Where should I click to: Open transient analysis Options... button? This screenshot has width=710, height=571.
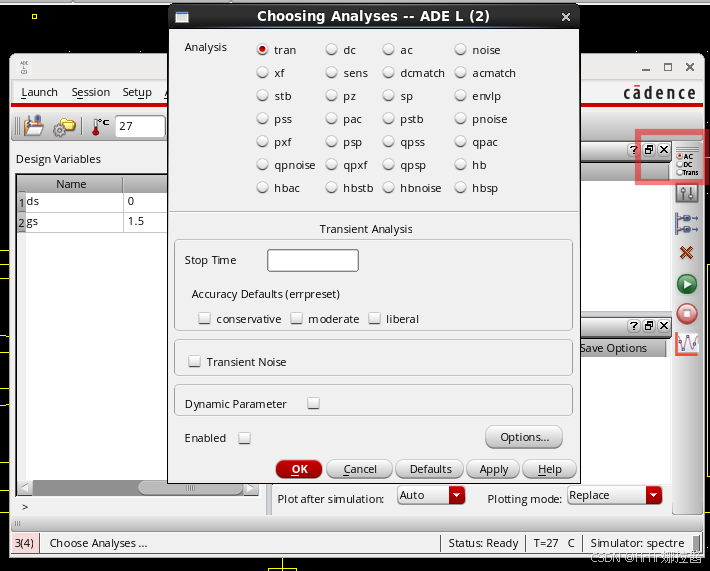pyautogui.click(x=524, y=437)
